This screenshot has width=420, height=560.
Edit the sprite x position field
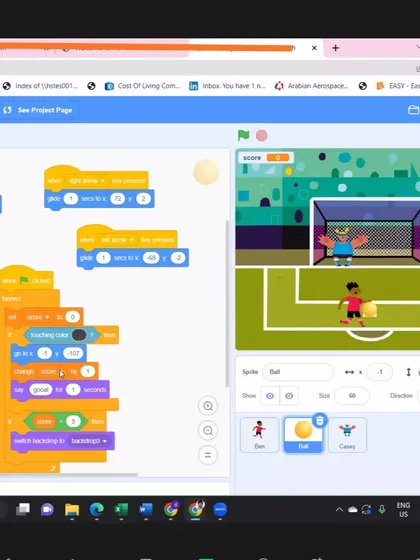pyautogui.click(x=380, y=372)
